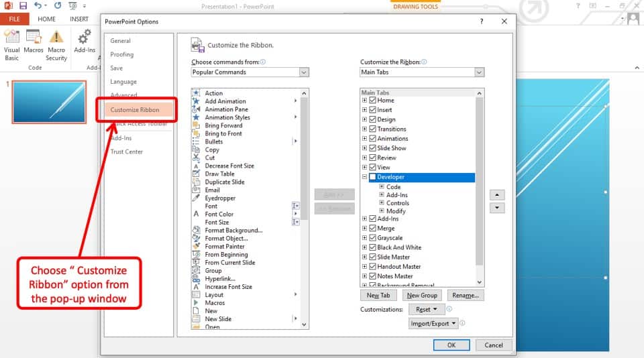
Task: Open the Reset dropdown button
Action: (x=426, y=309)
